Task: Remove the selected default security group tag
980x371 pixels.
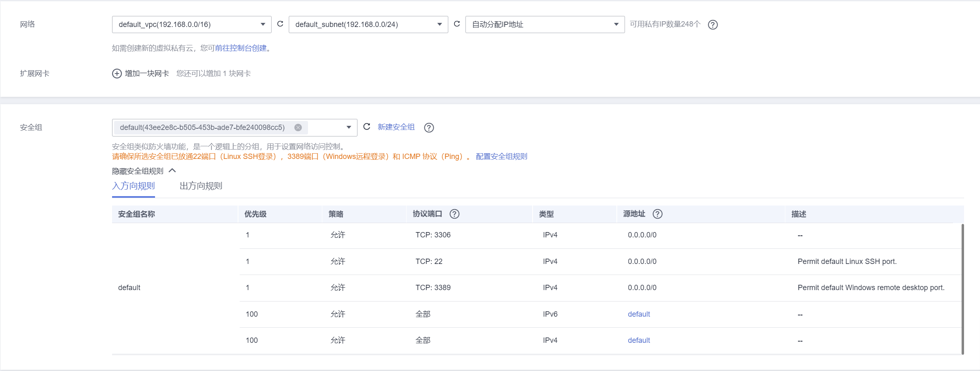Action: pyautogui.click(x=298, y=127)
